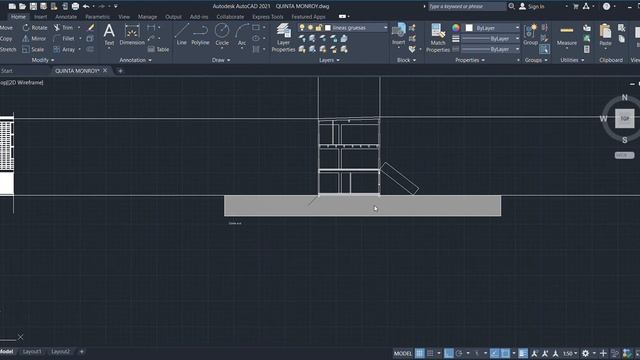Expand the Draw panel
640x360 pixels.
221,60
